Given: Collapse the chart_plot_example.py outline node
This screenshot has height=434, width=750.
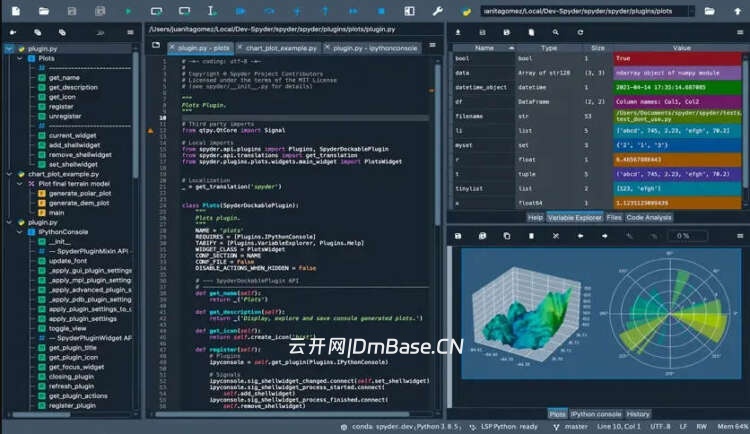Looking at the screenshot, I should (x=9, y=174).
